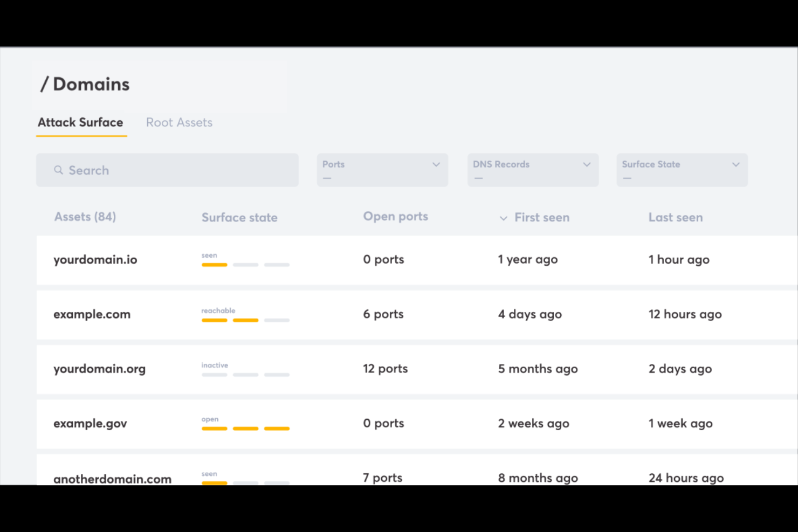This screenshot has height=532, width=798.
Task: Open the Surface State filter dropdown
Action: 682,170
